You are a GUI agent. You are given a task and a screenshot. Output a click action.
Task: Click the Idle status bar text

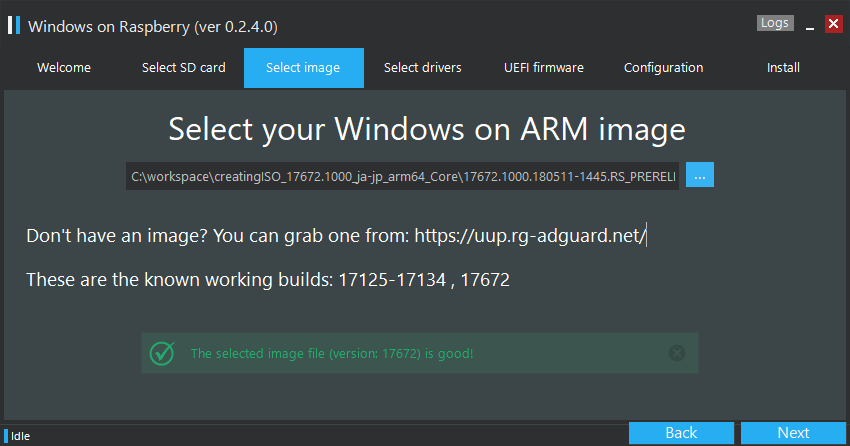click(20, 436)
